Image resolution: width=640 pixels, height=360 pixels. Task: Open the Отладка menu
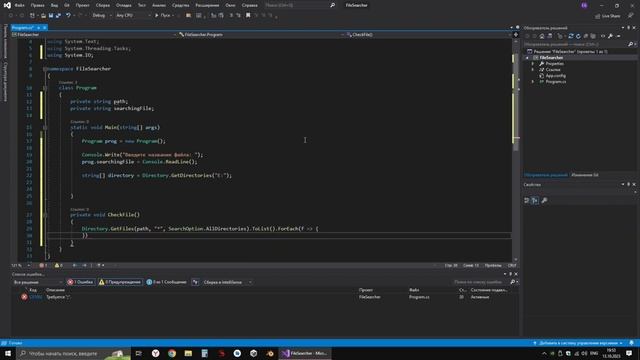point(123,5)
